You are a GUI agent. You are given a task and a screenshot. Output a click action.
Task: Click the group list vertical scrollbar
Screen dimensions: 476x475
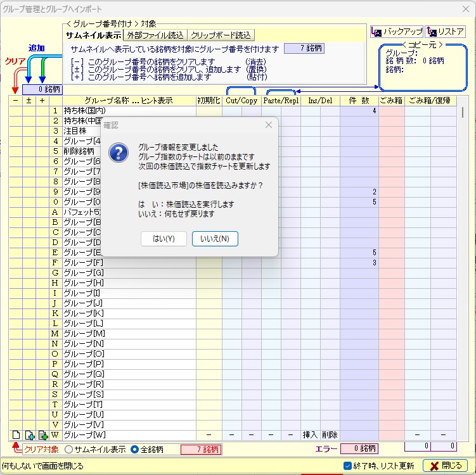pyautogui.click(x=462, y=253)
